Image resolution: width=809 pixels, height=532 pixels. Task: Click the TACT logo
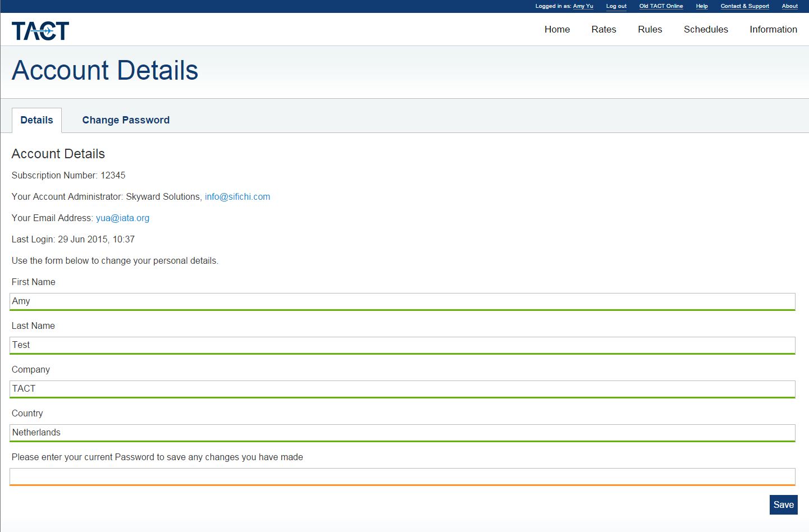pos(40,30)
